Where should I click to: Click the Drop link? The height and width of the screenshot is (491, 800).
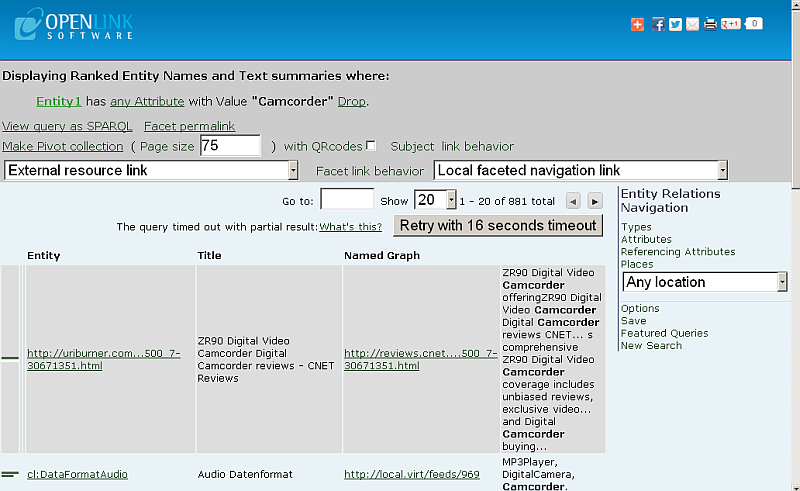pos(352,102)
